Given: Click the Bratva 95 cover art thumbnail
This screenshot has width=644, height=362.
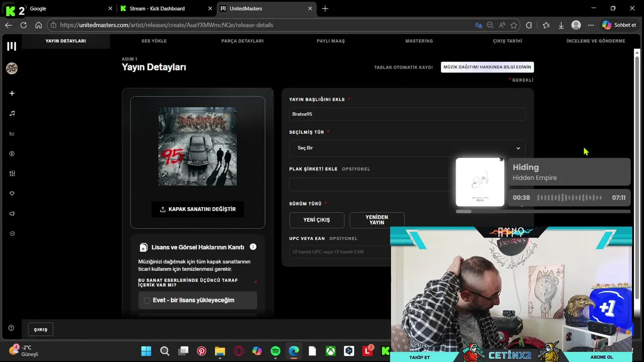Looking at the screenshot, I should 198,146.
